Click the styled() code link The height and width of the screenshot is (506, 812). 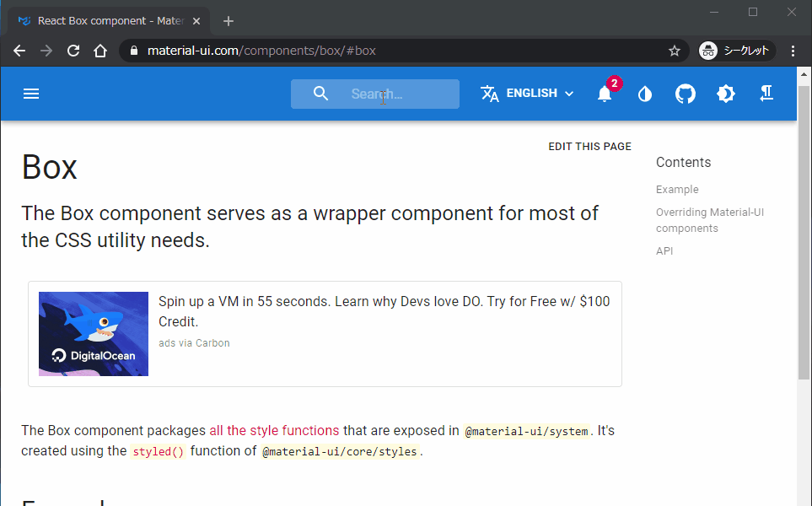(158, 452)
